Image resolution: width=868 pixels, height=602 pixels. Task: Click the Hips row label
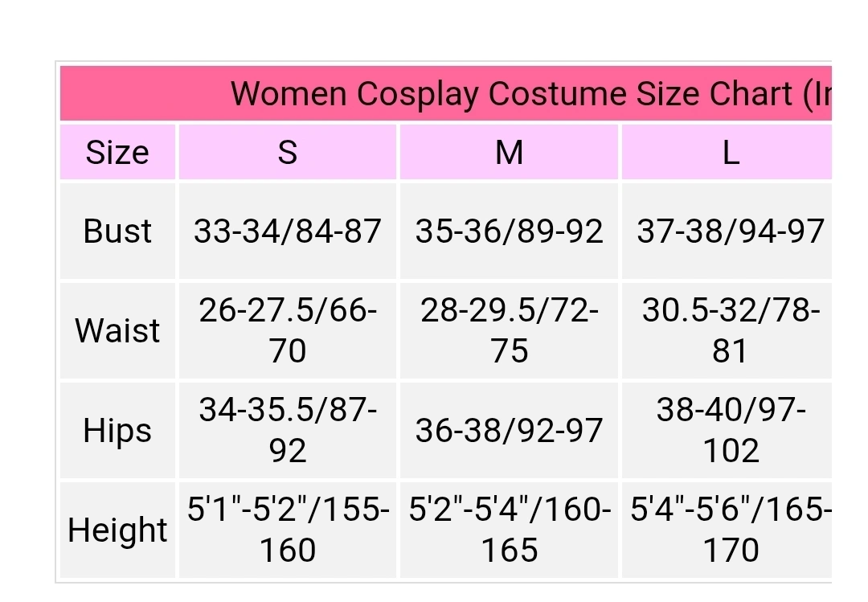[117, 430]
